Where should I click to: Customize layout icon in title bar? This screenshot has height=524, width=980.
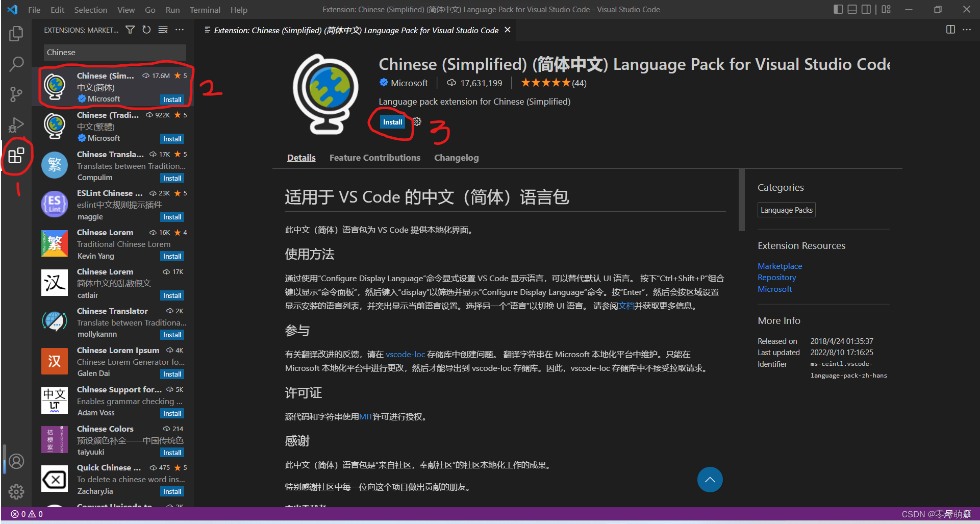click(x=886, y=9)
